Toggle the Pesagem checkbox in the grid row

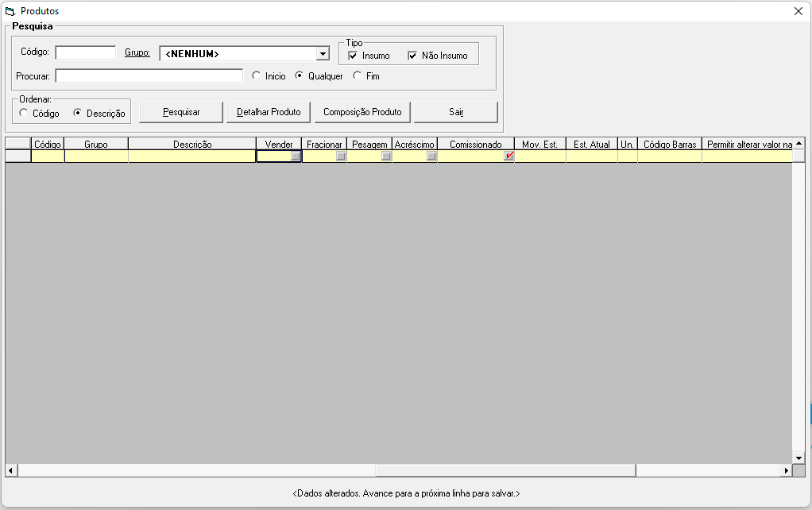pos(386,156)
